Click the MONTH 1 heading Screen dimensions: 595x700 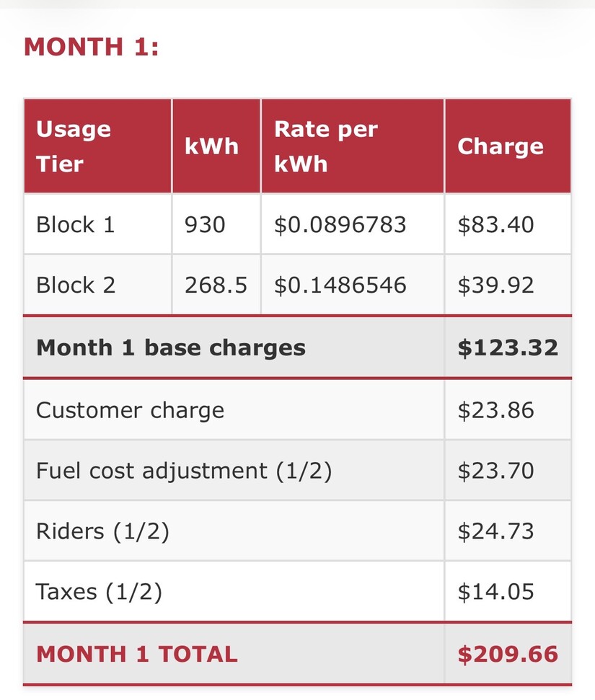tap(91, 47)
